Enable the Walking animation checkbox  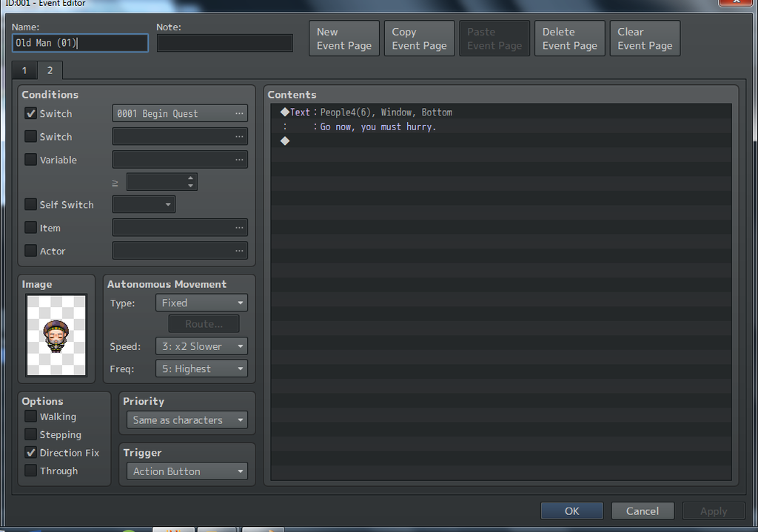tap(30, 417)
